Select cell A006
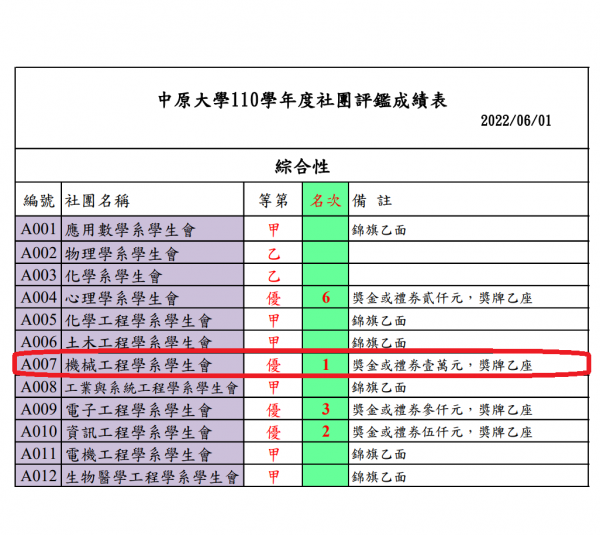This screenshot has height=535, width=600. point(39,341)
